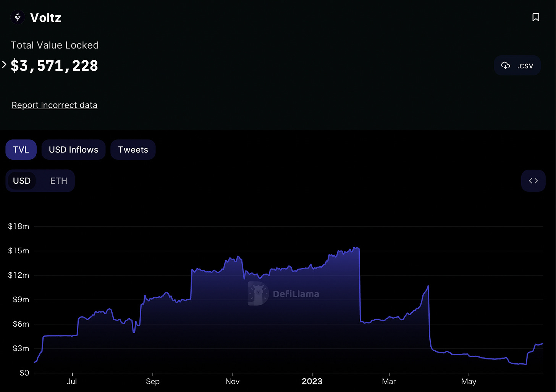Screen dimensions: 556x392
Task: Click the Voltz lightning logo icon
Action: point(18,17)
